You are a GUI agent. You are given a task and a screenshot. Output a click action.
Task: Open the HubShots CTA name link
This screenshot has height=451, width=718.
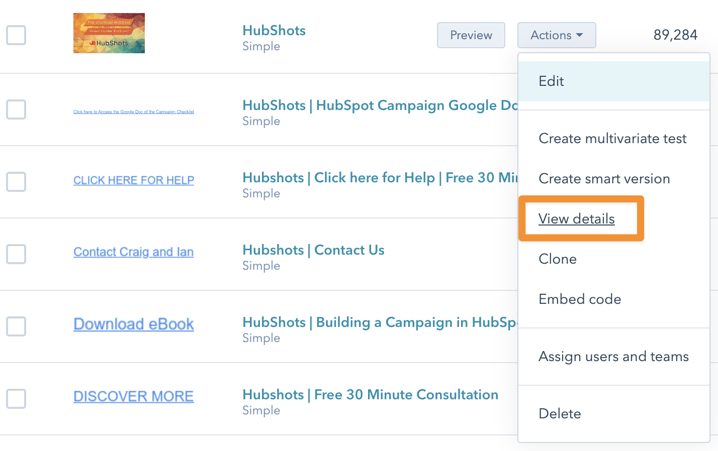pyautogui.click(x=274, y=30)
